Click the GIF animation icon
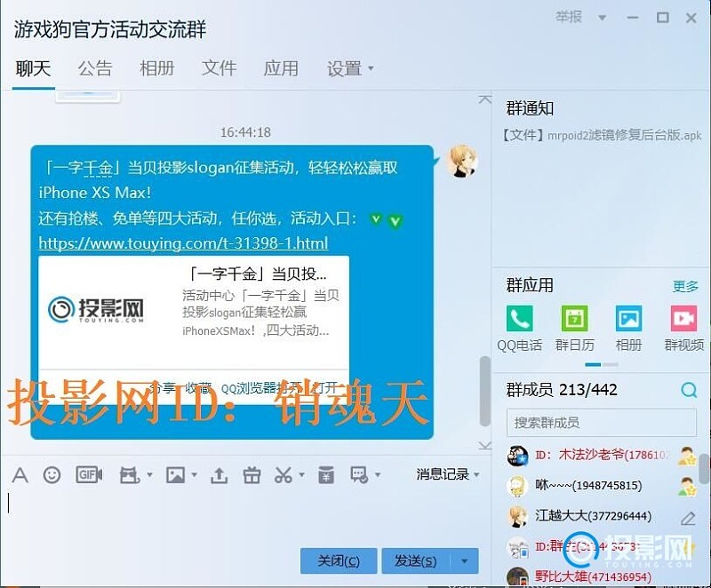The image size is (711, 588). point(89,475)
